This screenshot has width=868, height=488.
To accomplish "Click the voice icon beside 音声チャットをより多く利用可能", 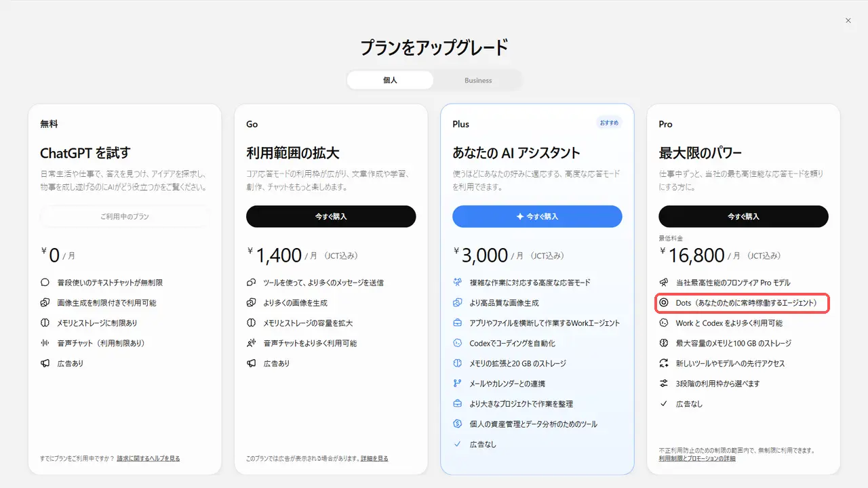I will (x=251, y=343).
